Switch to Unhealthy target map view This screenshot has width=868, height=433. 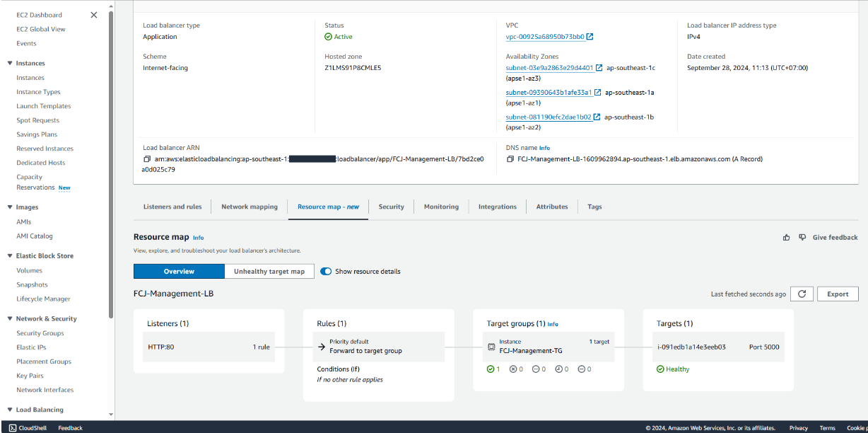(x=269, y=272)
